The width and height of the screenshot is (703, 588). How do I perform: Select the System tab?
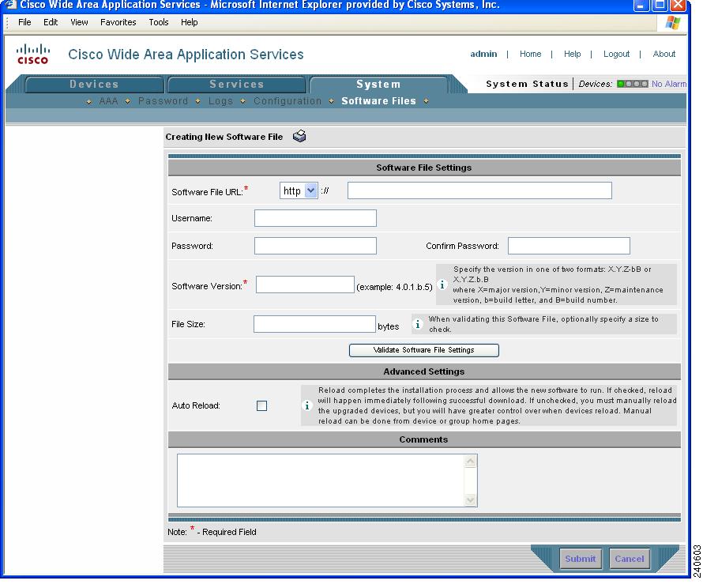coord(378,85)
